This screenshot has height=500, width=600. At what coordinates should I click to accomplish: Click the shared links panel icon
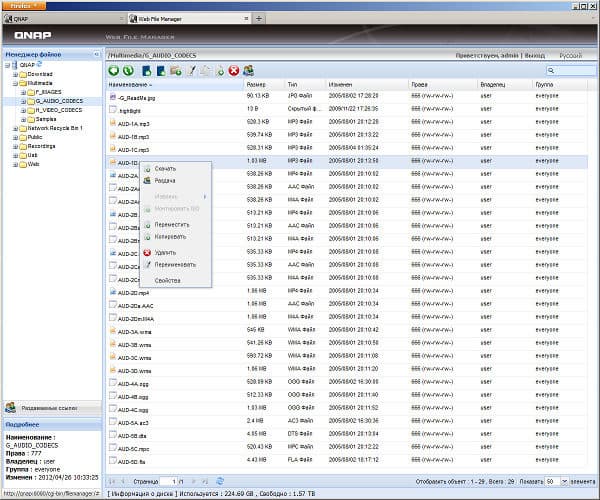(x=10, y=407)
